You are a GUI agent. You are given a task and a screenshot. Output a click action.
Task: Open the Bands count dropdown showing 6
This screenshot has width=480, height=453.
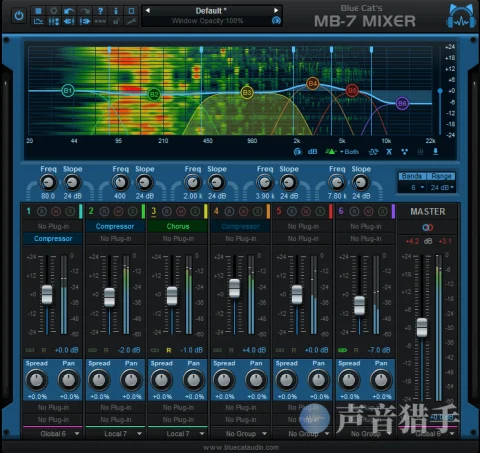click(413, 188)
